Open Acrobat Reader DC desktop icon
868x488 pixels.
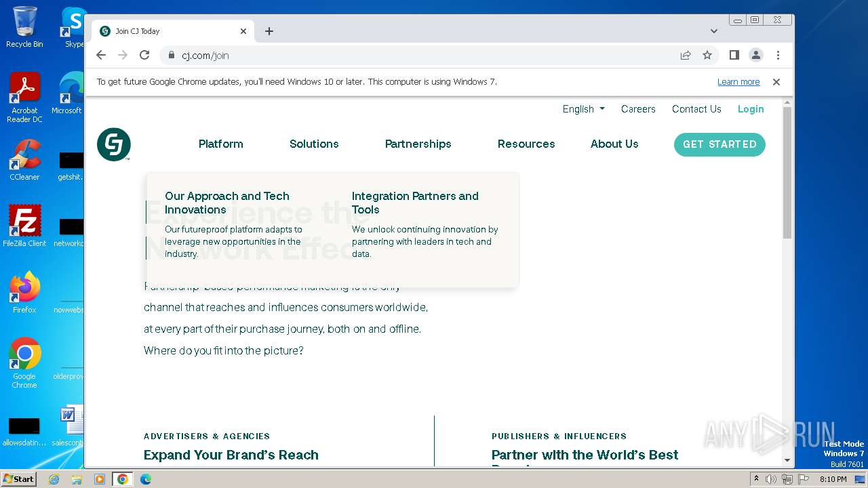pyautogui.click(x=24, y=98)
